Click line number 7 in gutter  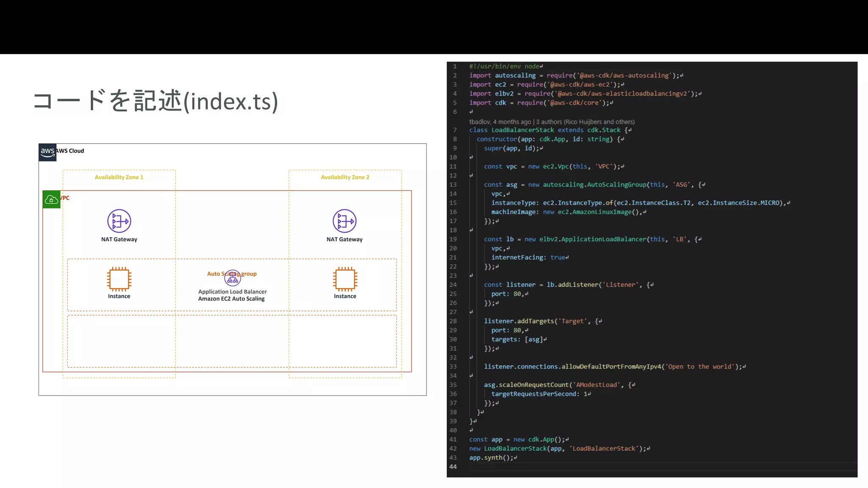[455, 130]
